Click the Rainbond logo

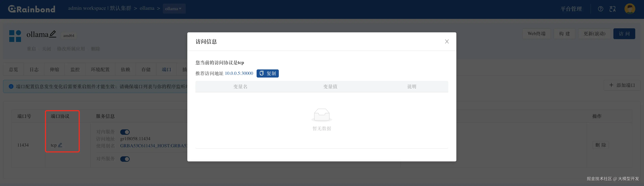[x=31, y=9]
